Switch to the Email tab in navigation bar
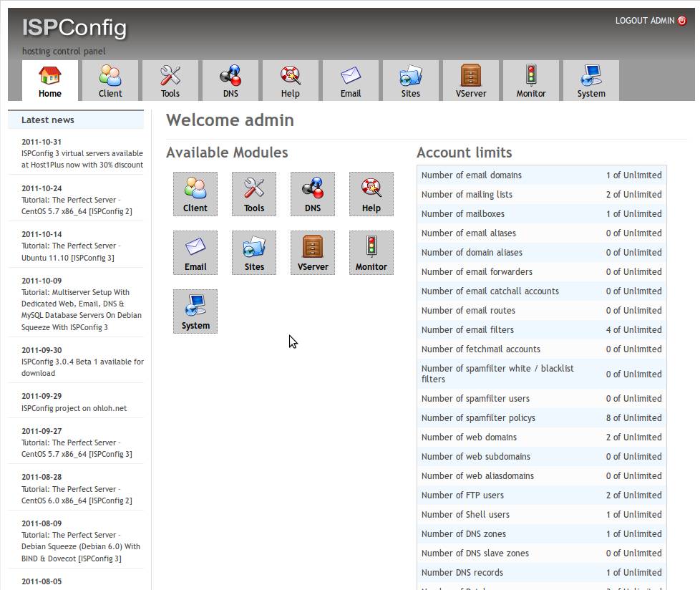 (x=351, y=81)
